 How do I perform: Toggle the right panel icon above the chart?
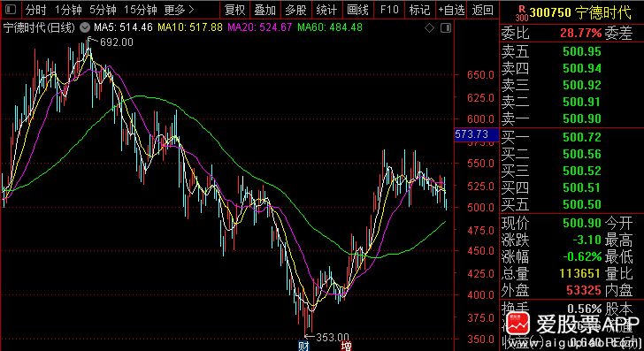click(x=446, y=28)
